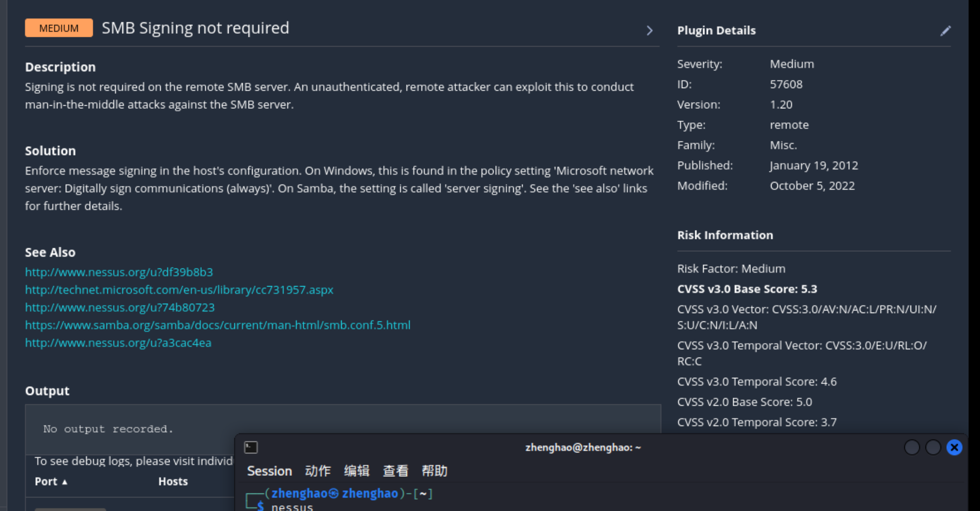The image size is (980, 511).
Task: Open the Session menu in terminal
Action: (x=269, y=471)
